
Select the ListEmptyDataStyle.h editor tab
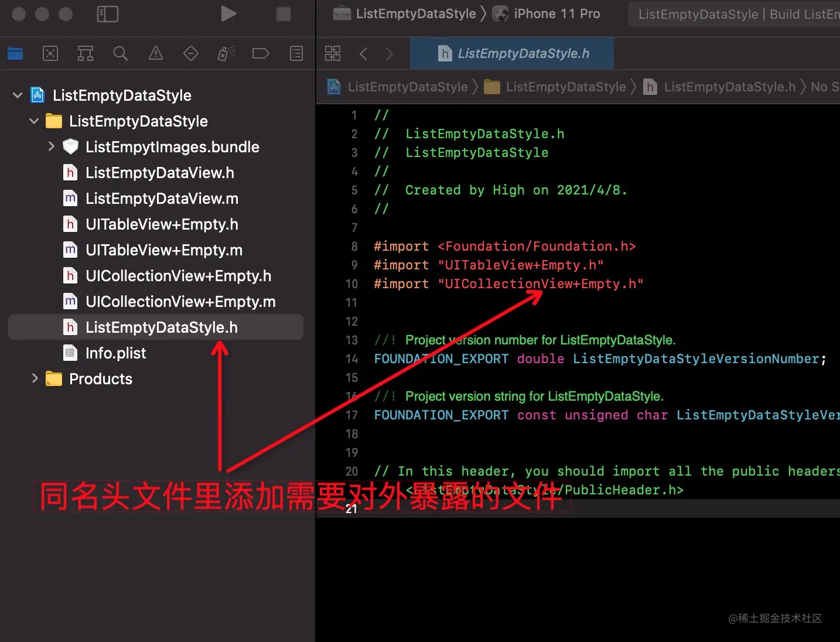coord(513,53)
